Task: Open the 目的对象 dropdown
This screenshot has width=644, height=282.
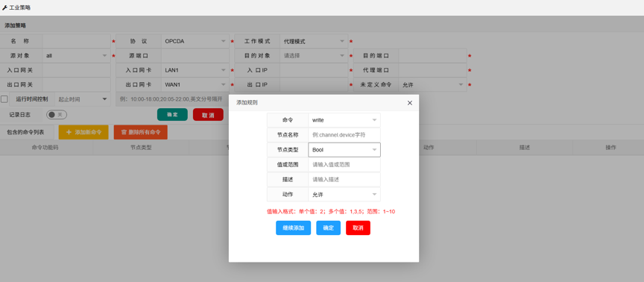Action: click(x=314, y=55)
